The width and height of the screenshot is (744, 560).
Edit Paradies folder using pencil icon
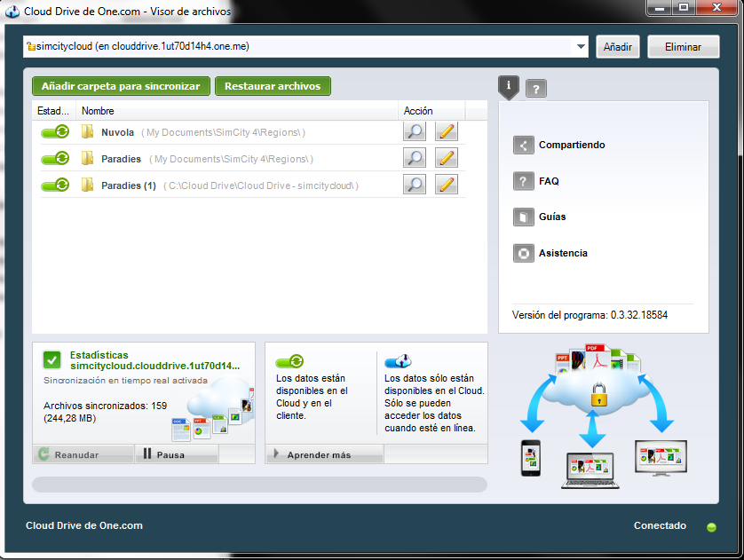pos(446,157)
